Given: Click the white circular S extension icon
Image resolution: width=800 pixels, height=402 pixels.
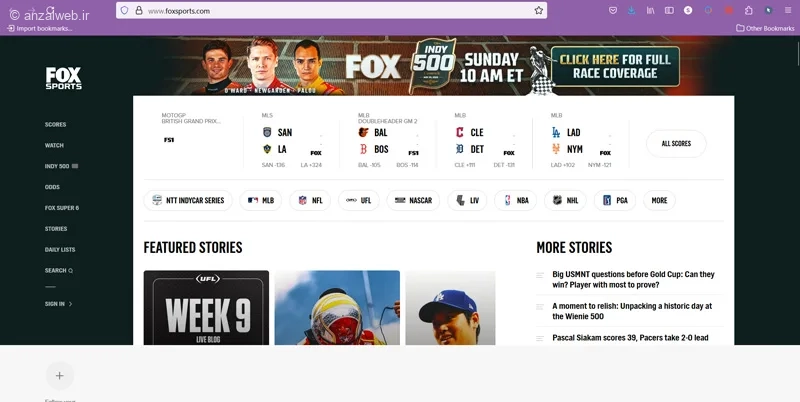Looking at the screenshot, I should click(x=688, y=10).
